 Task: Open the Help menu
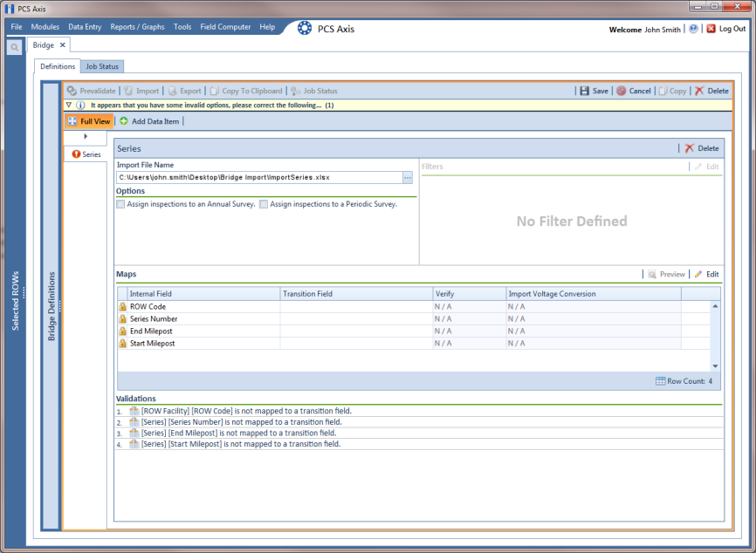[x=267, y=27]
